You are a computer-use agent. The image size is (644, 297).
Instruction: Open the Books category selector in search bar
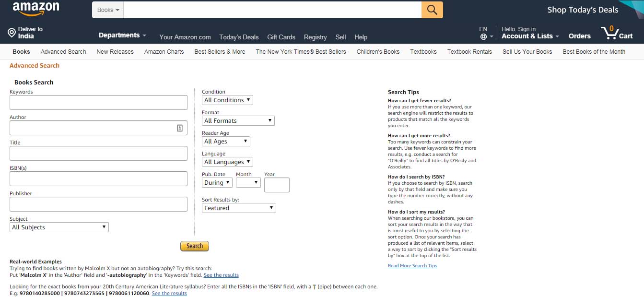[x=107, y=9]
